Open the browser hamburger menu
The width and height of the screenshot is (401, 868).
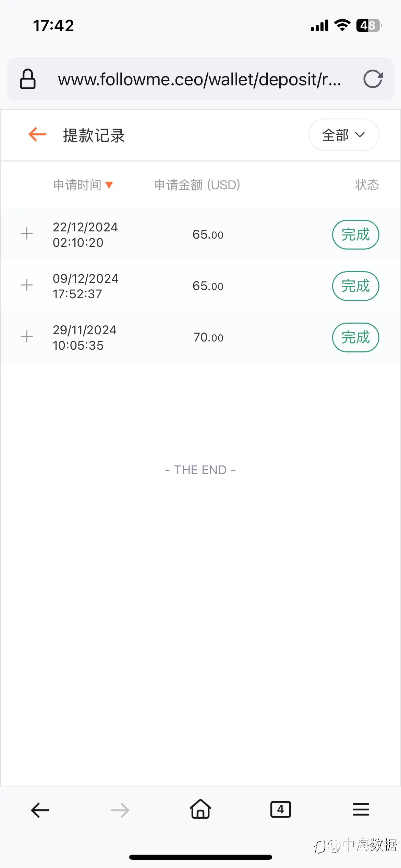361,809
